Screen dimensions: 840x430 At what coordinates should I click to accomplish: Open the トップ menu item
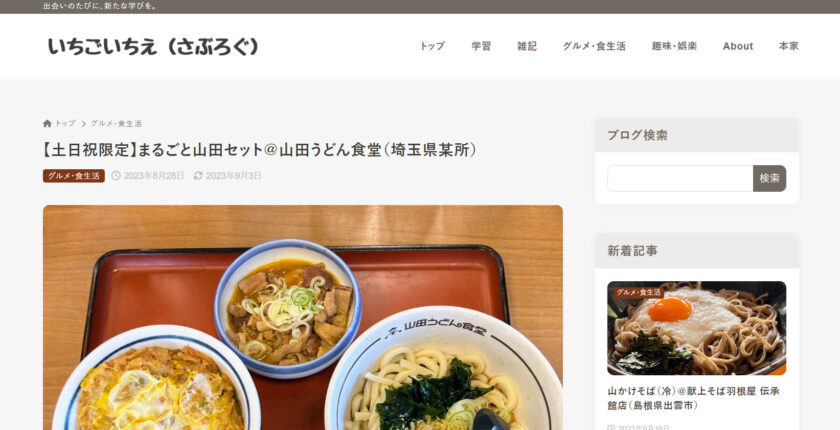click(x=432, y=46)
